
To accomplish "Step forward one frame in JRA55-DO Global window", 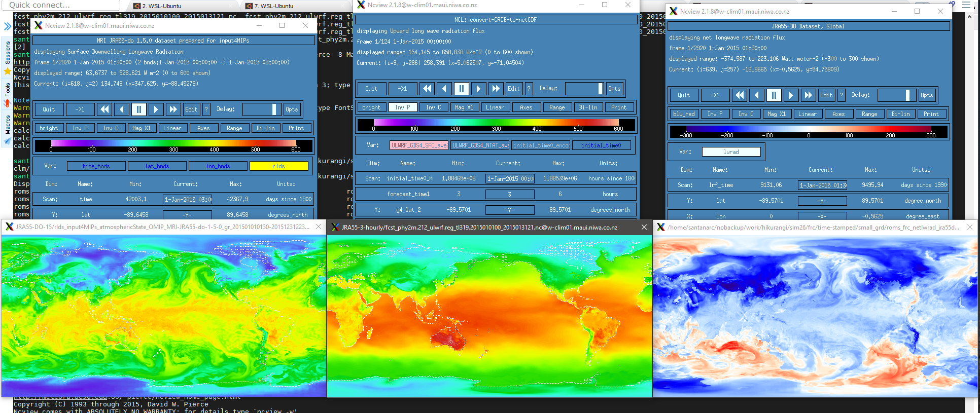I will [x=791, y=95].
